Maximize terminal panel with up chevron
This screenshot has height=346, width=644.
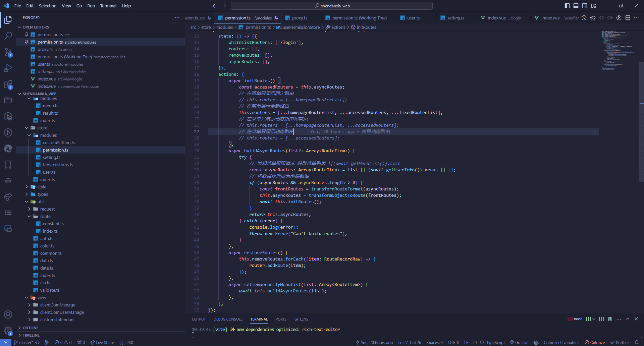point(628,319)
